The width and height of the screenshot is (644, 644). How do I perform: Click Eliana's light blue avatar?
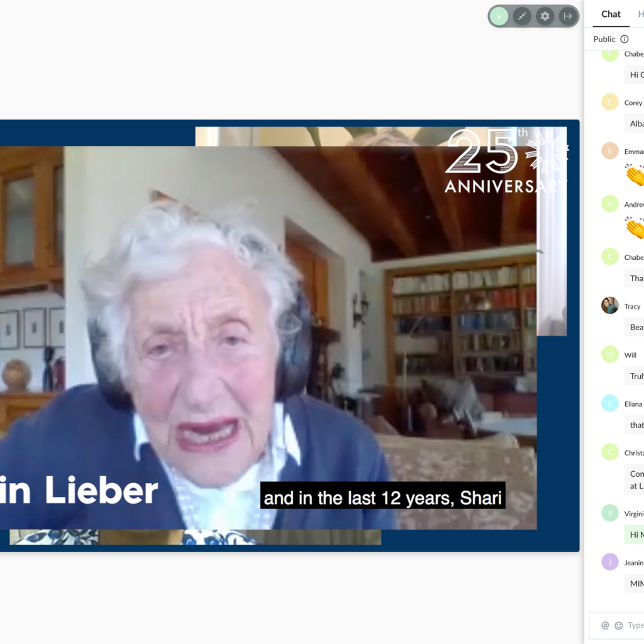pos(610,403)
